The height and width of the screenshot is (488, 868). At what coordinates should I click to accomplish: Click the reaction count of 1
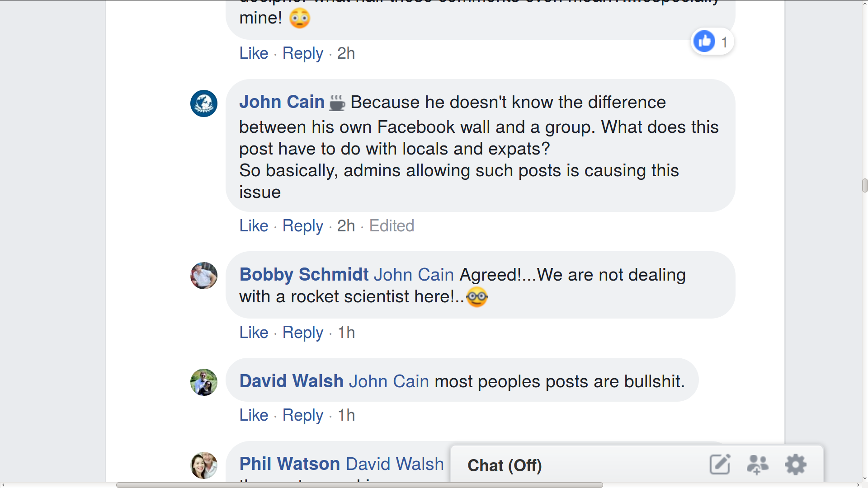tap(724, 41)
